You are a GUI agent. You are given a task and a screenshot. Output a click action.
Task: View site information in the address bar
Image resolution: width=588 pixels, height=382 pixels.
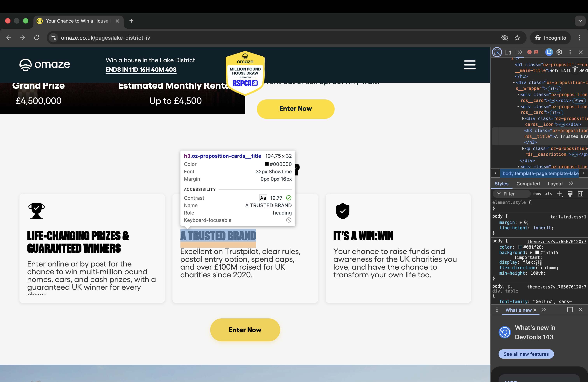pyautogui.click(x=53, y=38)
